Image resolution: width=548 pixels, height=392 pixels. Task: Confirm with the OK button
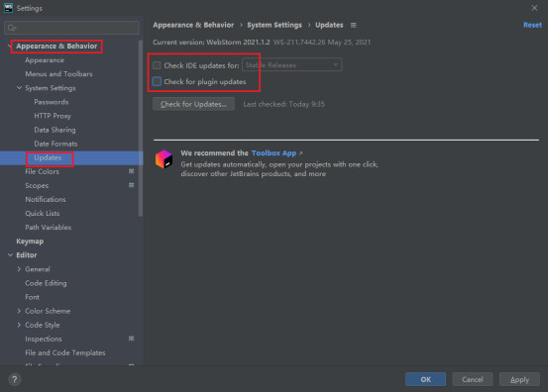pos(425,379)
